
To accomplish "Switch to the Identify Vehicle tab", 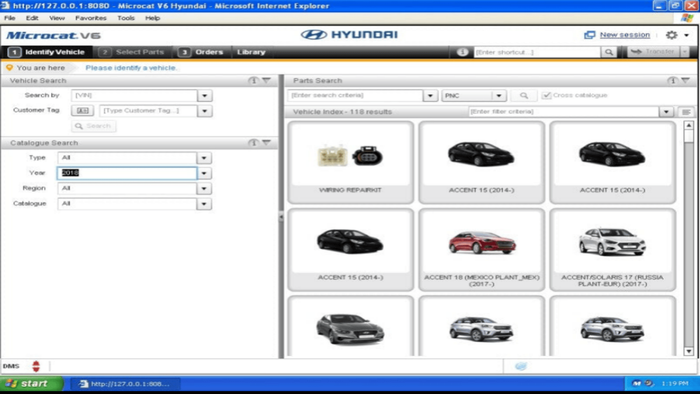I will point(47,52).
